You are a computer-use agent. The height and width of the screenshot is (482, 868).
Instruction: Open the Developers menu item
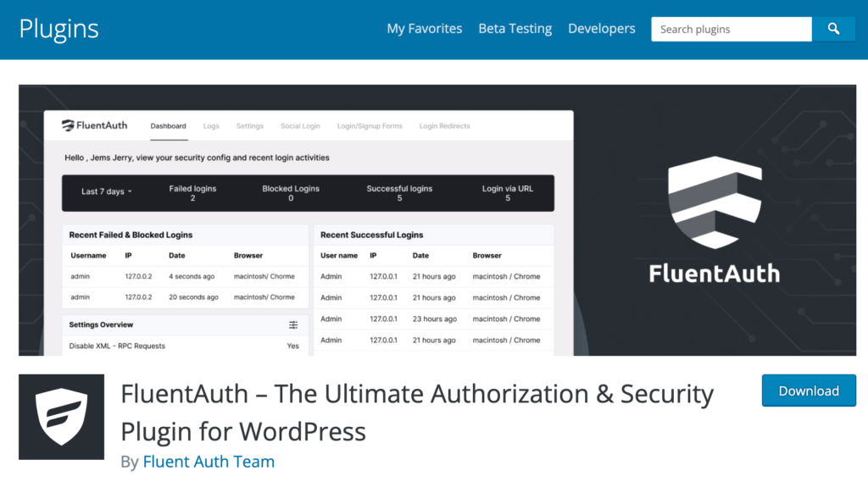tap(601, 29)
